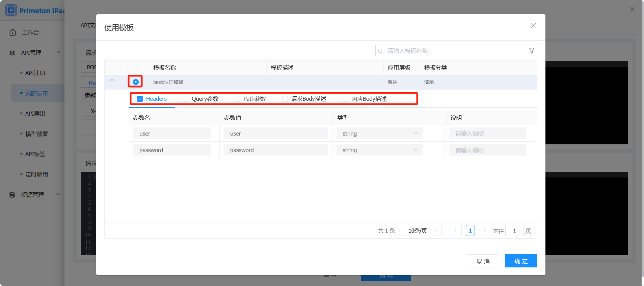The height and width of the screenshot is (286, 644).
Task: Collapse the basic认证模板 row chevron
Action: (x=112, y=80)
